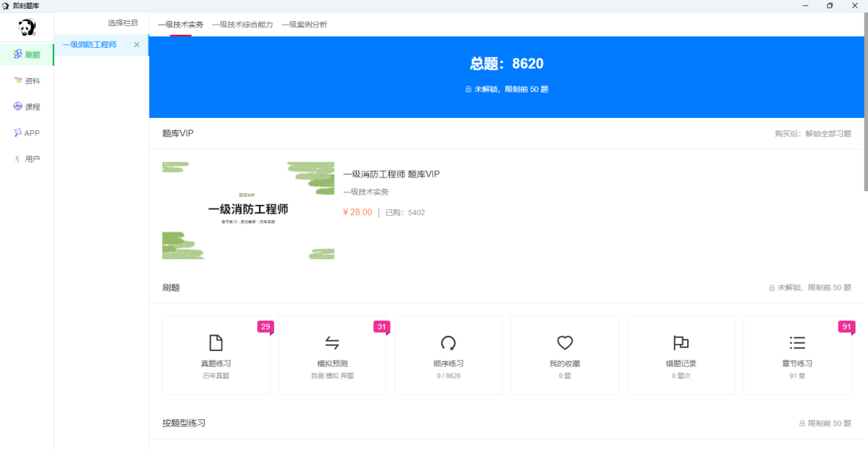Screen dimensions: 868x451
Task: Open 错题记录 flag icon
Action: click(681, 342)
